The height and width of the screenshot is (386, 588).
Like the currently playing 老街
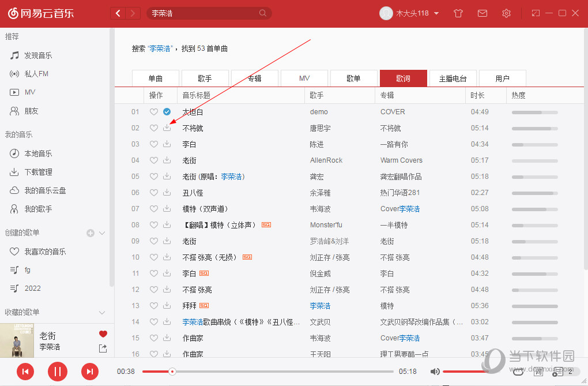(x=103, y=333)
